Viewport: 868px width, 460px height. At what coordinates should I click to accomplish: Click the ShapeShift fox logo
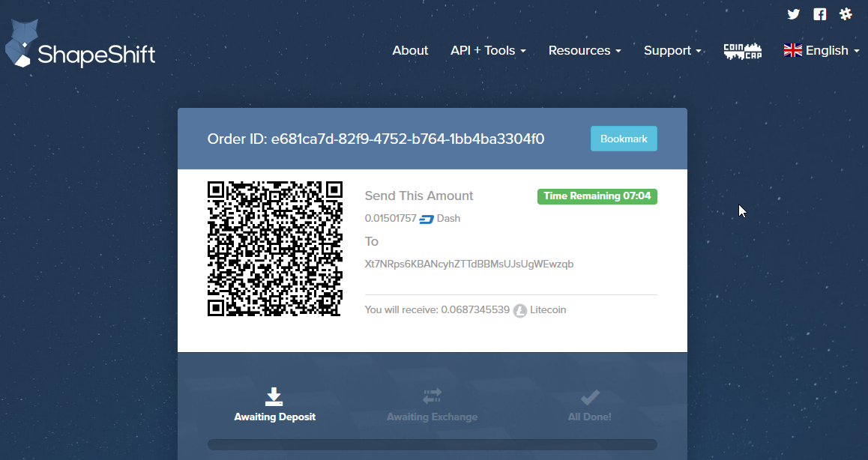[x=22, y=43]
